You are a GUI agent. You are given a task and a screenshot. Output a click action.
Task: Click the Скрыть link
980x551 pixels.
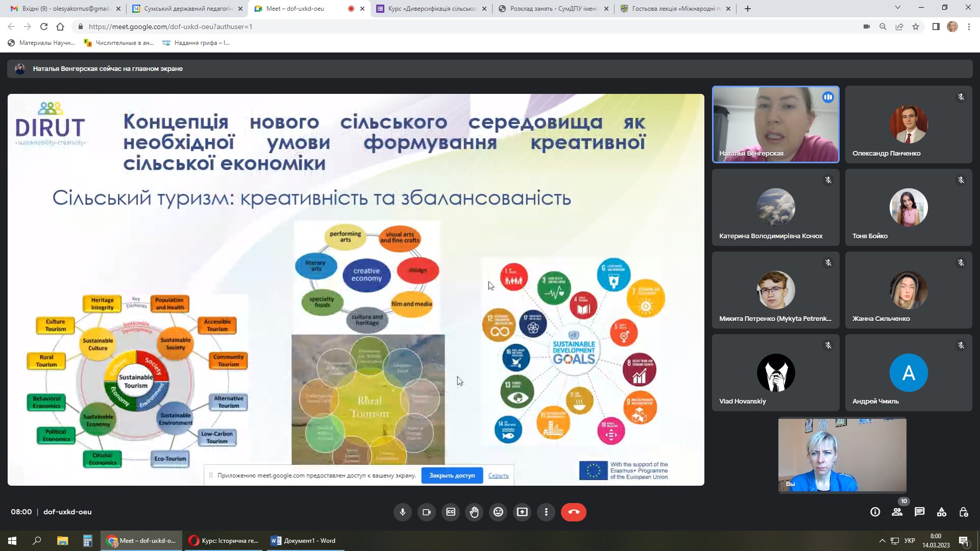pos(498,475)
